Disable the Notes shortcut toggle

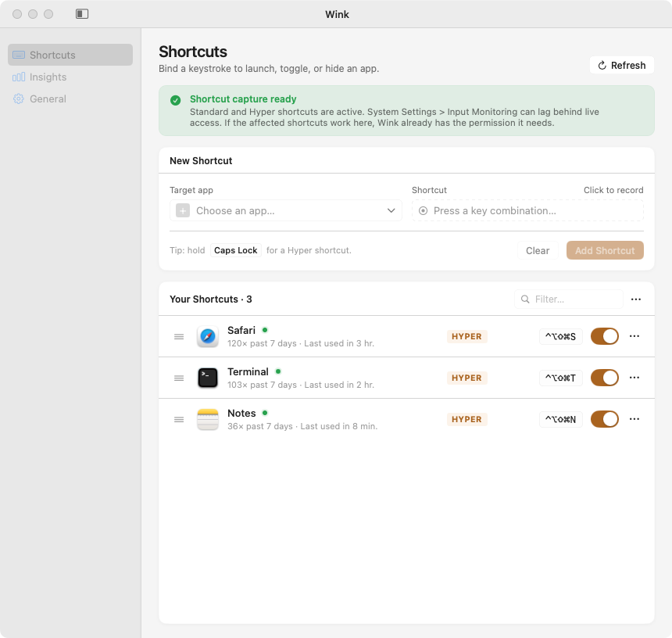click(x=604, y=419)
